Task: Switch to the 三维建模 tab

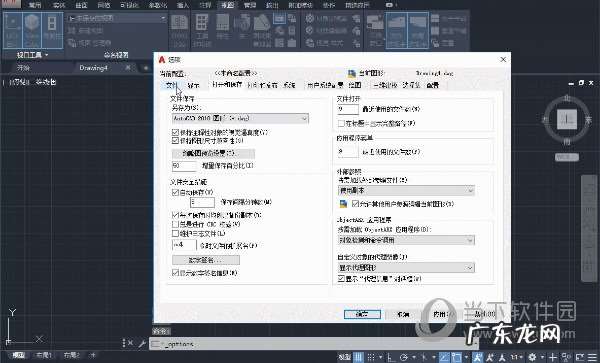Action: tap(385, 85)
